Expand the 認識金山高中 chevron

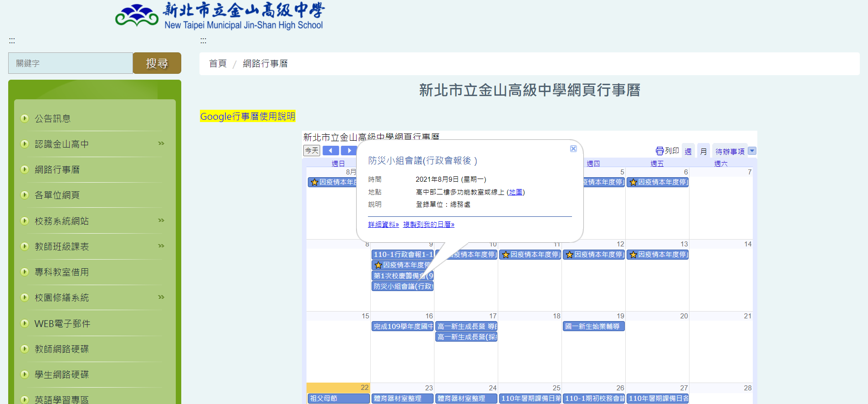point(161,143)
